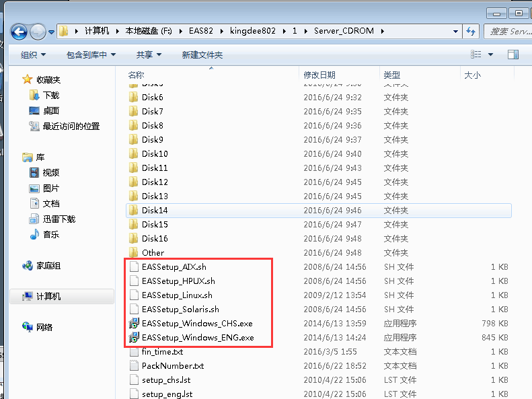
Task: Select 收藏夹 star icon in sidebar
Action: click(x=27, y=79)
